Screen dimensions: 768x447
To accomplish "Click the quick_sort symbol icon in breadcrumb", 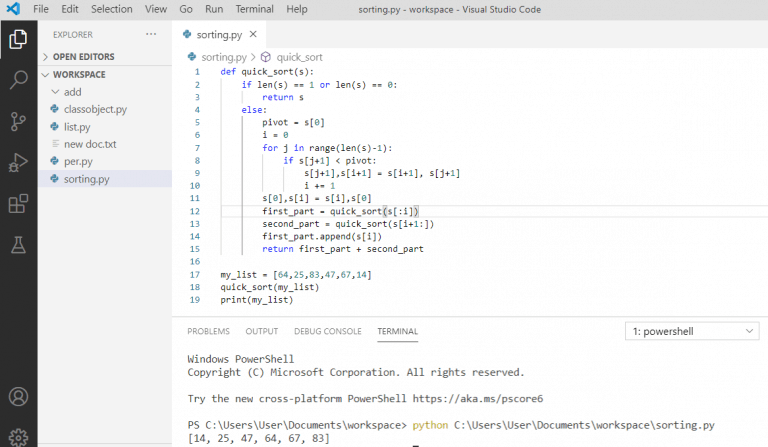I will [x=265, y=57].
